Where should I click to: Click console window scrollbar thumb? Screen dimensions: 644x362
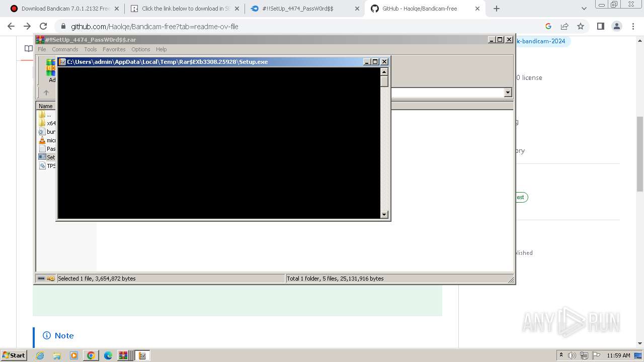tap(384, 81)
